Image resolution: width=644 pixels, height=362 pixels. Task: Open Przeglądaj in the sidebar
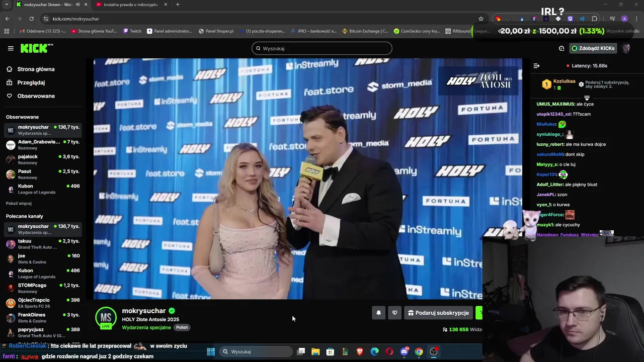tap(31, 82)
